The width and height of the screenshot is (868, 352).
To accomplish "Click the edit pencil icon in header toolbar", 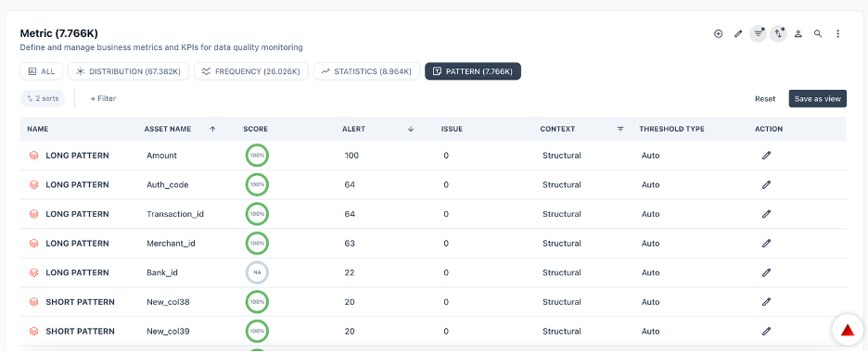I will (738, 33).
